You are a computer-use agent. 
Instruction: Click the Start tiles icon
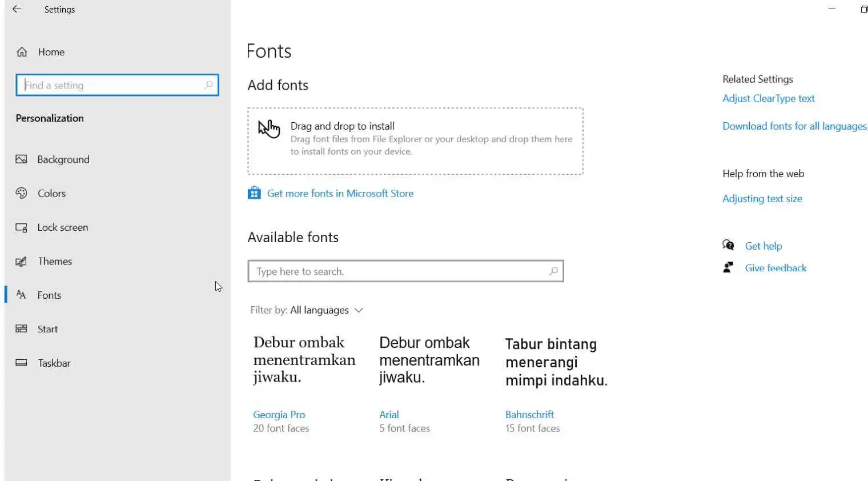pos(21,329)
